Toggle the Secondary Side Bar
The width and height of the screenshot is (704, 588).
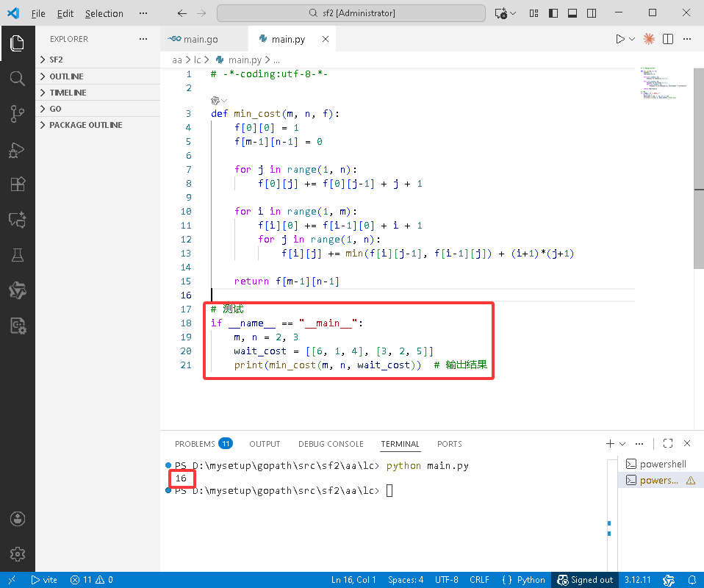click(x=592, y=13)
